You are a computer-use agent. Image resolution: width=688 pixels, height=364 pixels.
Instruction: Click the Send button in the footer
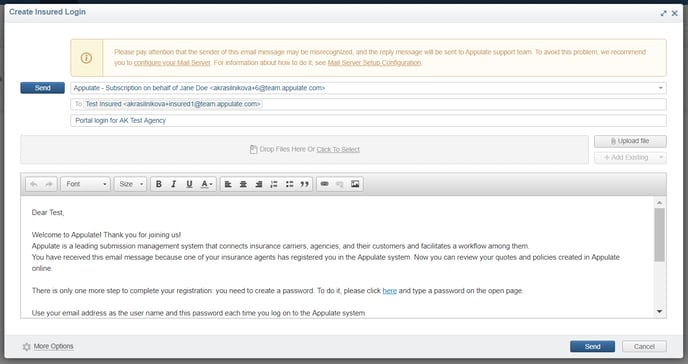[x=592, y=346]
